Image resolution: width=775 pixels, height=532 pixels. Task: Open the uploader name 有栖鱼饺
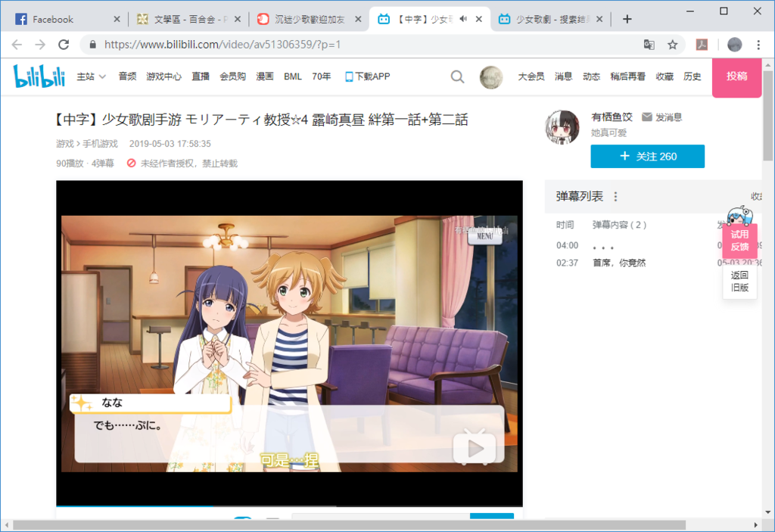pos(612,117)
